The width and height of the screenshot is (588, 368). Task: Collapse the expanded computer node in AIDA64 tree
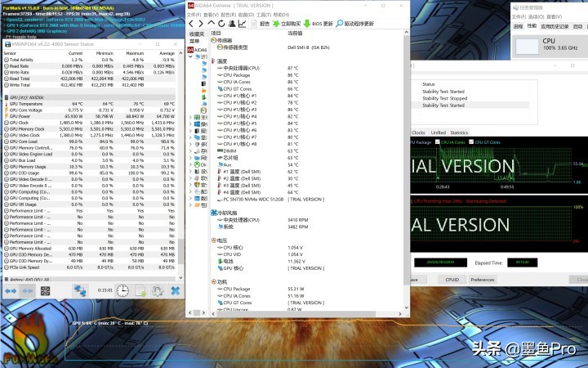pos(190,56)
